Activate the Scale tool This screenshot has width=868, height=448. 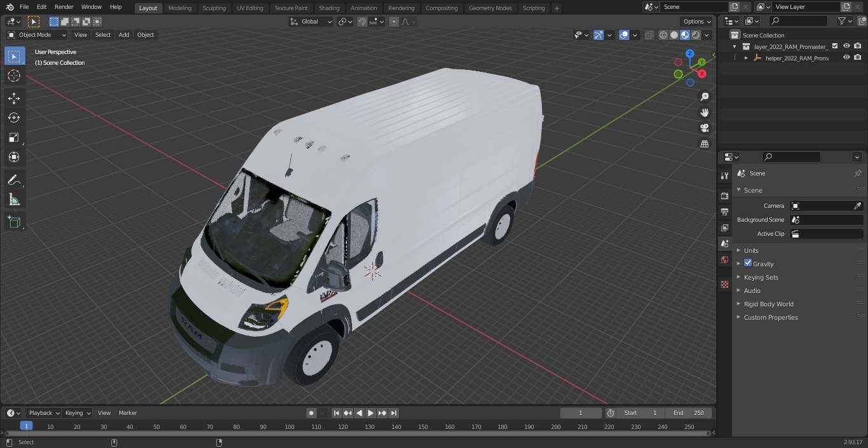click(x=14, y=137)
